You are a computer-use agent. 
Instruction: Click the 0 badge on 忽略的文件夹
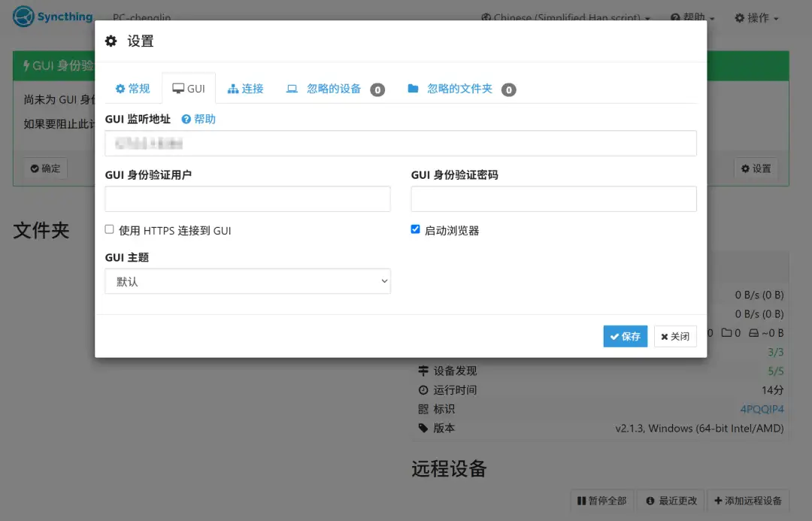click(508, 90)
